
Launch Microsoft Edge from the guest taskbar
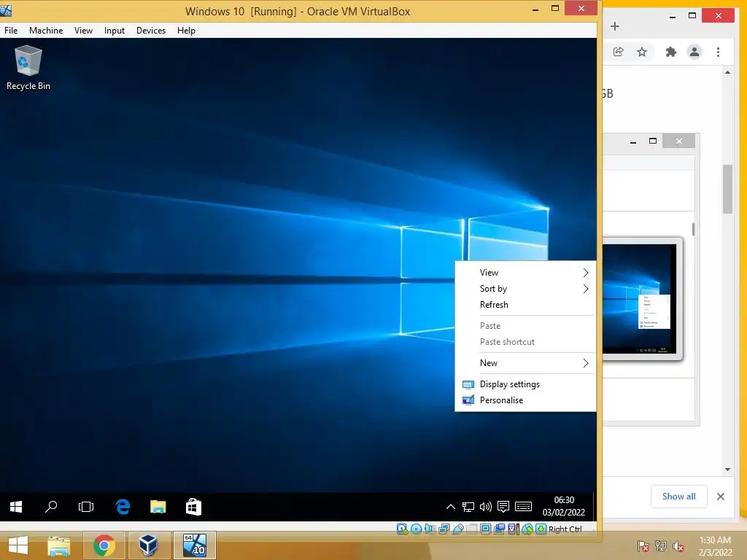coord(123,507)
